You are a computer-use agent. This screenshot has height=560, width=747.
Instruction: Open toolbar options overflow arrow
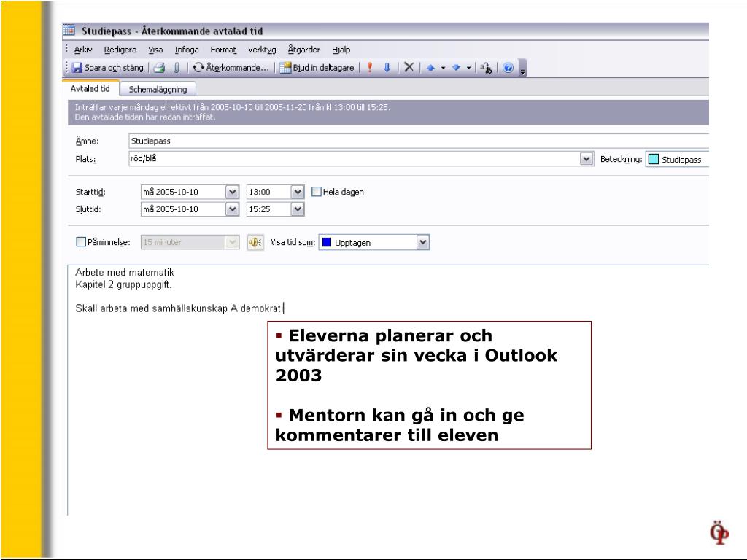pyautogui.click(x=522, y=69)
